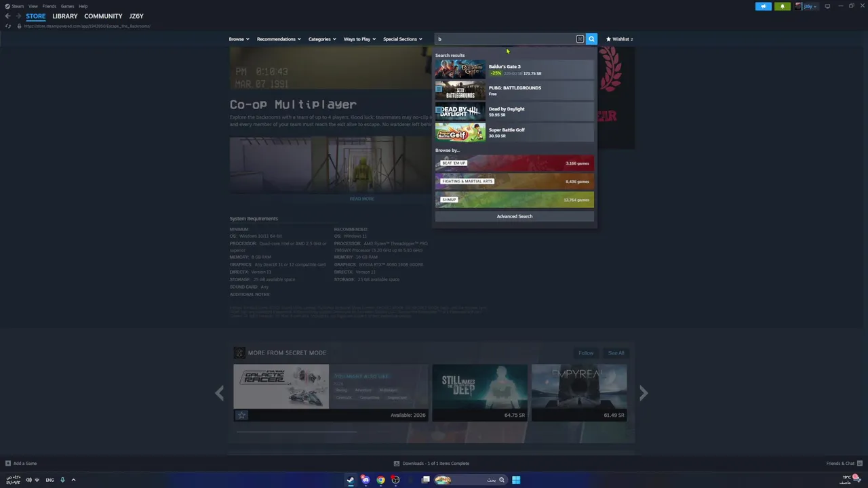This screenshot has height=488, width=868.
Task: Click the taskbar volume icon
Action: pos(28,480)
